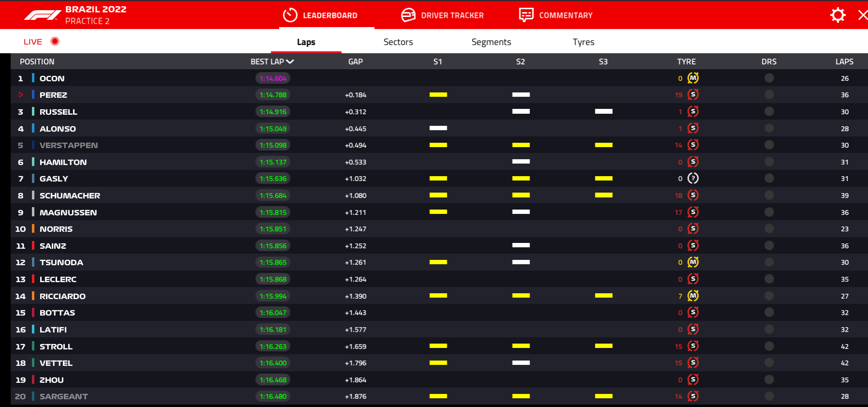Click Sainz's red team colour bar
The width and height of the screenshot is (868, 407).
tap(33, 245)
